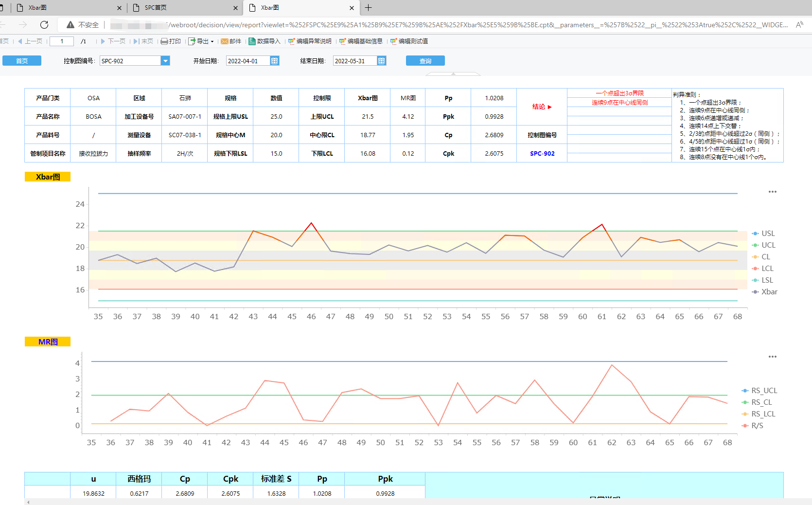Click the 连续9点在中心线同侧 conclusion text
812x505 pixels.
[619, 102]
